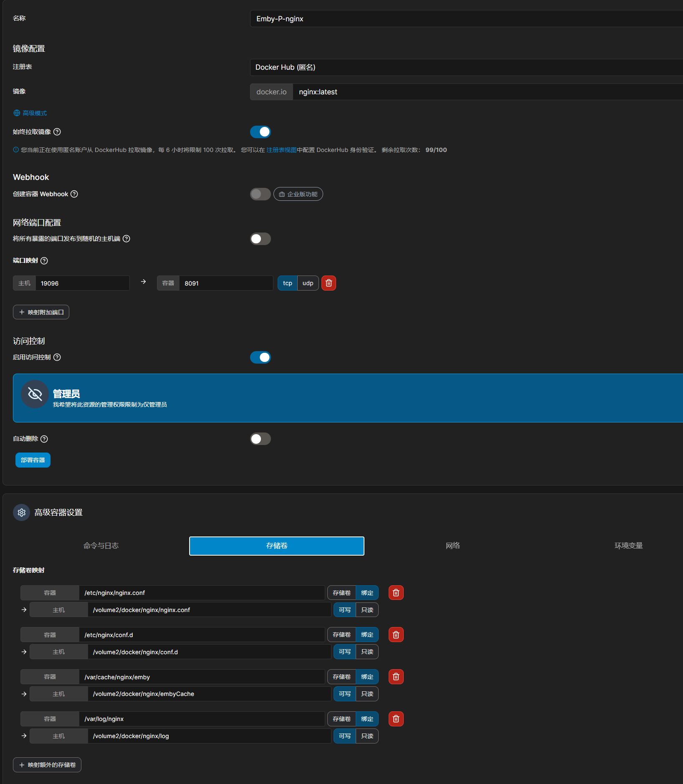Switch to 命令与日志 tab
Image resolution: width=683 pixels, height=784 pixels.
[x=101, y=546]
